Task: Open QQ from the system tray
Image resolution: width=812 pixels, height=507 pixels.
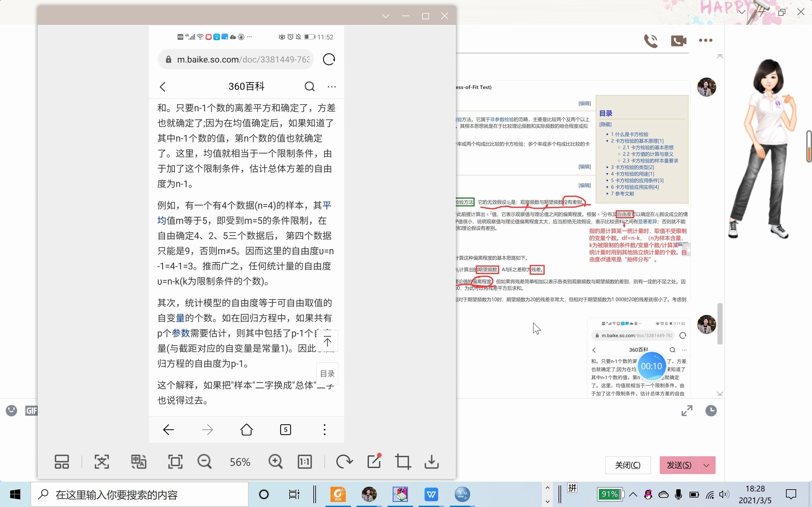Action: point(648,494)
